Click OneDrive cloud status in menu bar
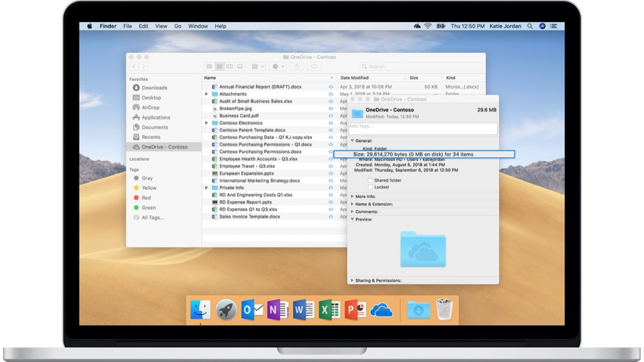The height and width of the screenshot is (362, 644). (417, 26)
